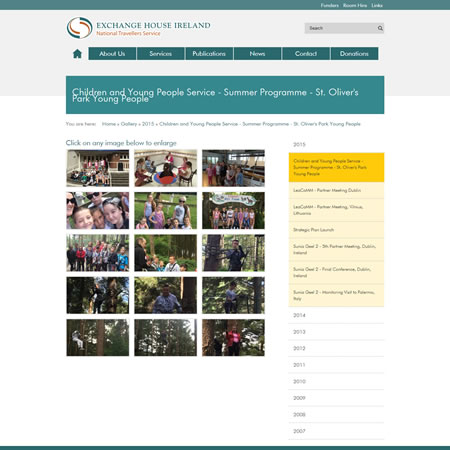Click the Exchange House Ireland logo

pyautogui.click(x=138, y=28)
